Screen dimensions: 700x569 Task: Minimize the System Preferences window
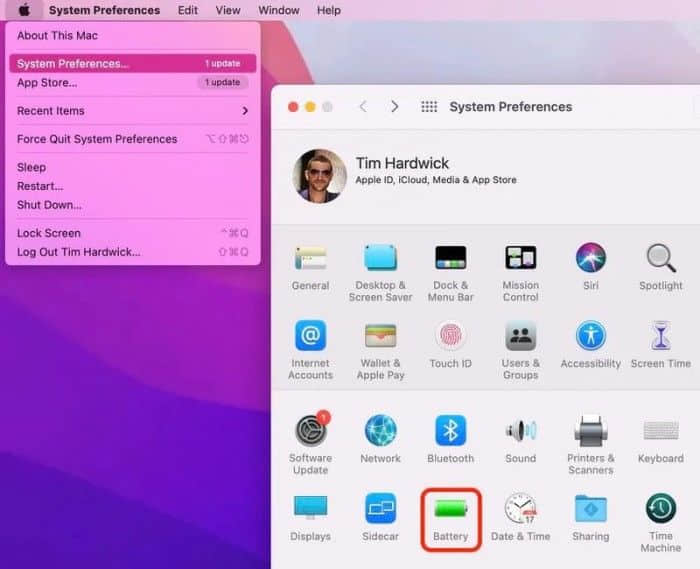pos(310,107)
